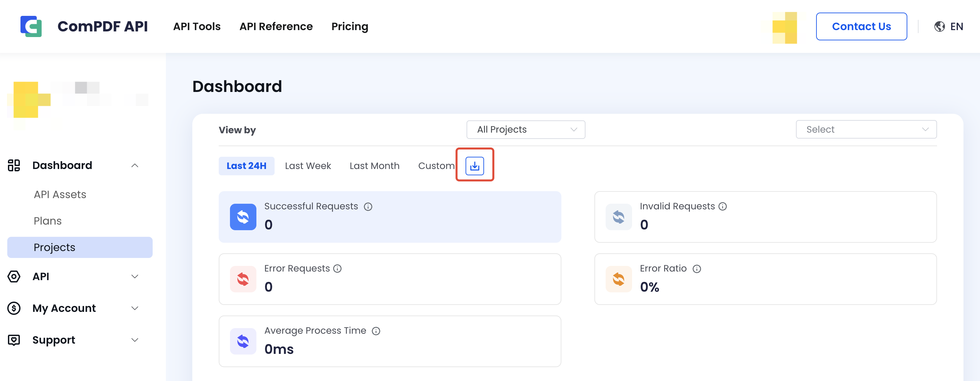Expand the My Account section

pos(134,308)
